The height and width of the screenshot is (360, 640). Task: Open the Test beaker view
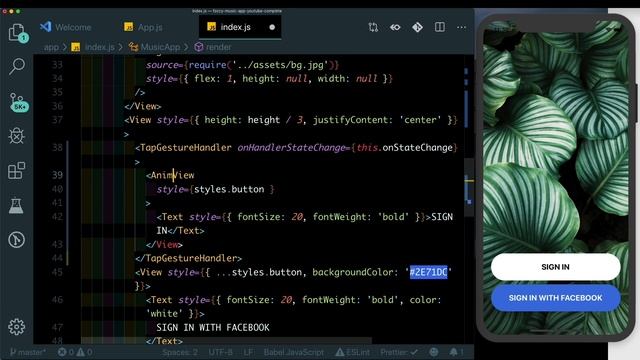(16, 206)
